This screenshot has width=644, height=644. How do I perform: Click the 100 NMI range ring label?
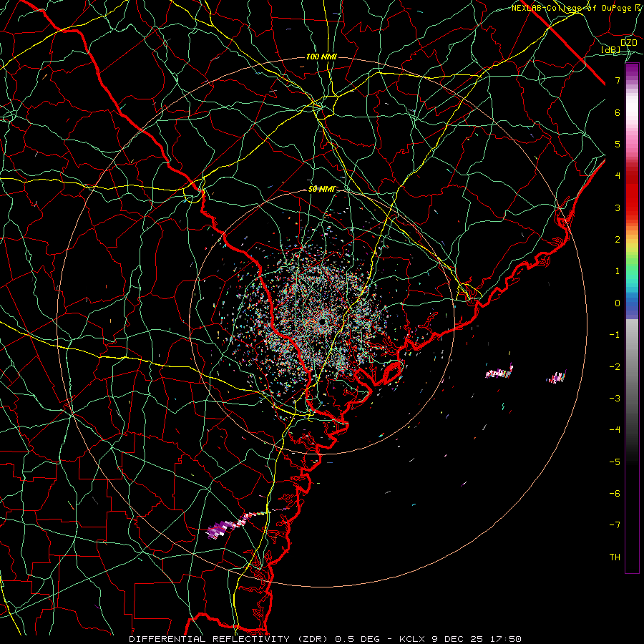tap(321, 57)
